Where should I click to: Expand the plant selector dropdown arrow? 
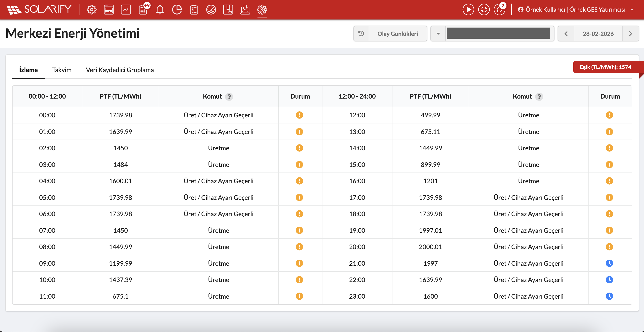tap(438, 34)
